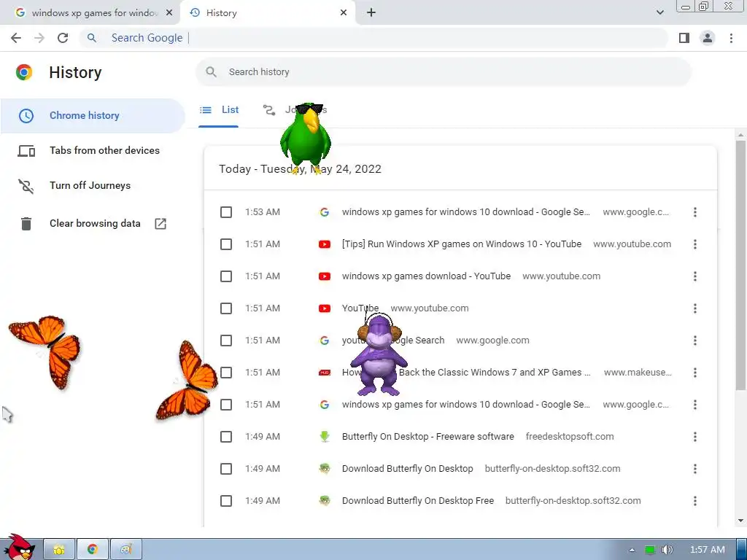Click the trash icon for Clear browsing data
The width and height of the screenshot is (747, 560).
(26, 223)
